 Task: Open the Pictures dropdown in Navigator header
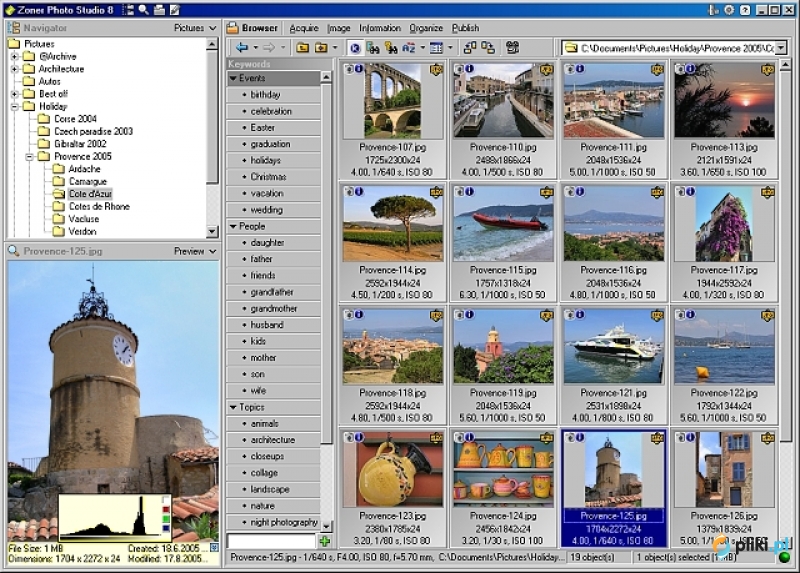[x=195, y=28]
